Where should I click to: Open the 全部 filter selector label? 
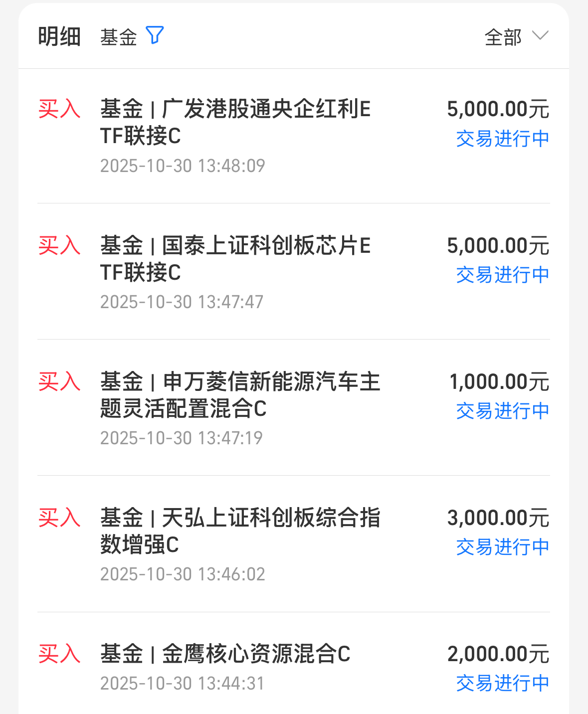[503, 37]
